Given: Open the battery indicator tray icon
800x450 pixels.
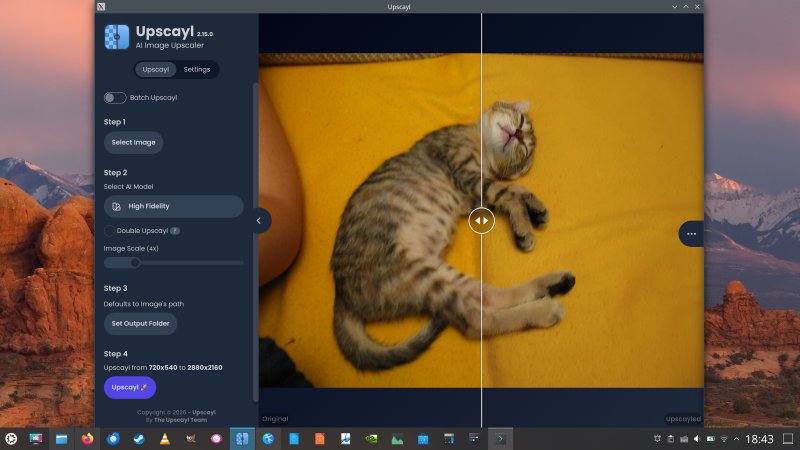Looking at the screenshot, I should [x=710, y=439].
